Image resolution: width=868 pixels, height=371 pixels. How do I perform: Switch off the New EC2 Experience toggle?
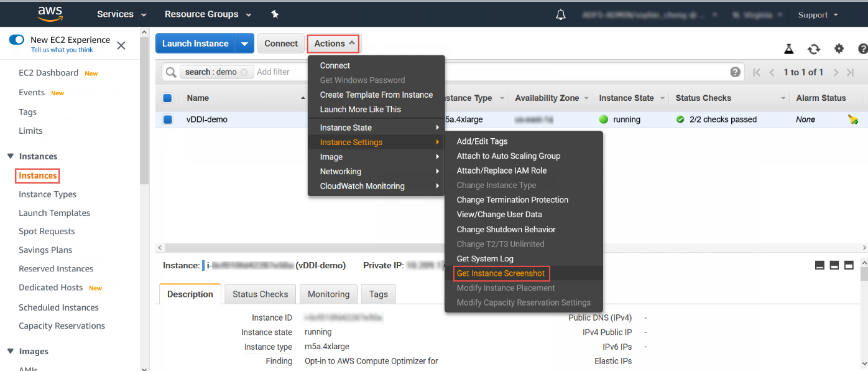point(16,39)
